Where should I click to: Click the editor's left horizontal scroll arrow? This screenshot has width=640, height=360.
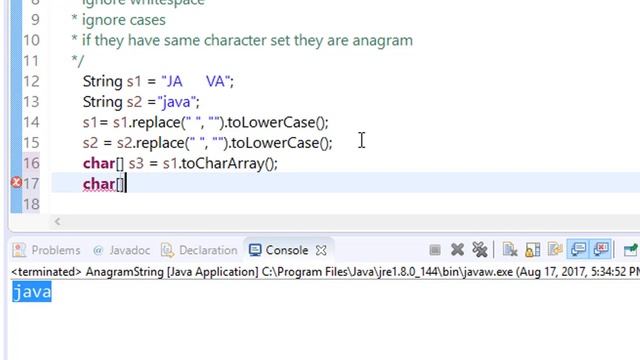[58, 222]
